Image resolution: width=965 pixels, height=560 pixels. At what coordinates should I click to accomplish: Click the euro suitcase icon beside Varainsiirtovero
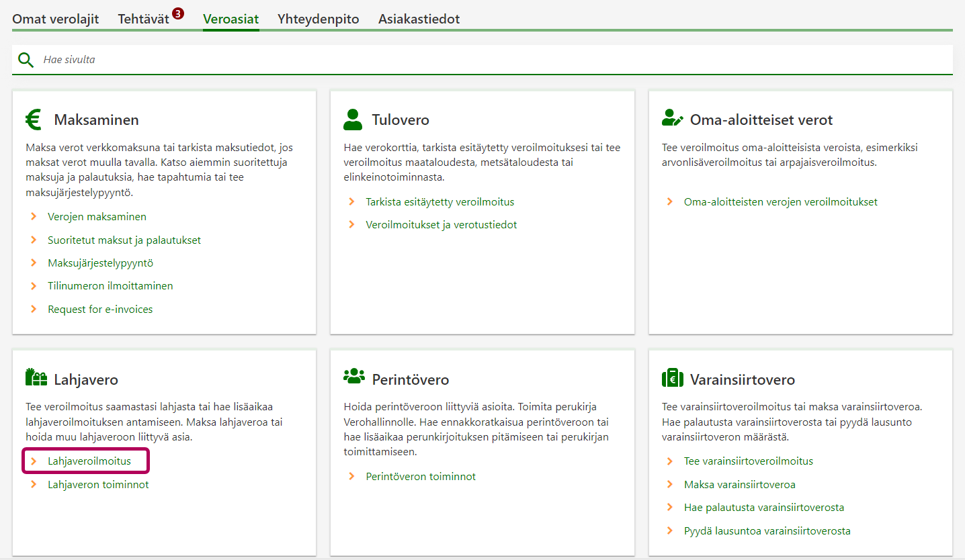(x=672, y=379)
